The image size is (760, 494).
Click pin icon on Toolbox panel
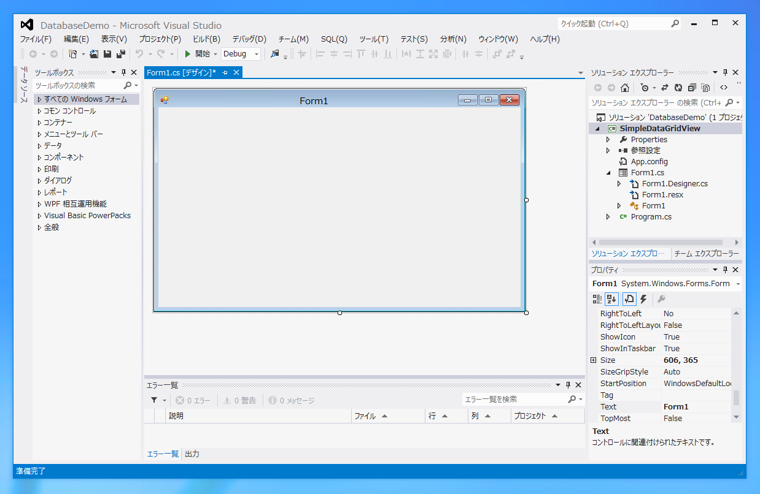pyautogui.click(x=124, y=72)
